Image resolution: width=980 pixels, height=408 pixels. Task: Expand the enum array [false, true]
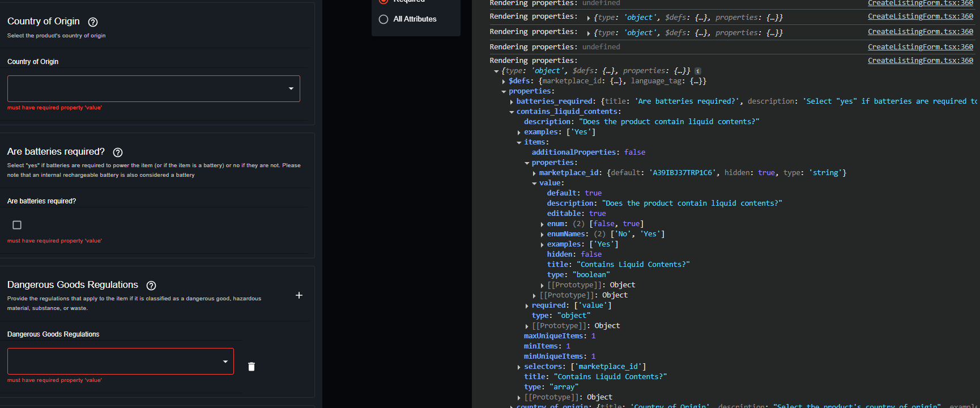542,224
